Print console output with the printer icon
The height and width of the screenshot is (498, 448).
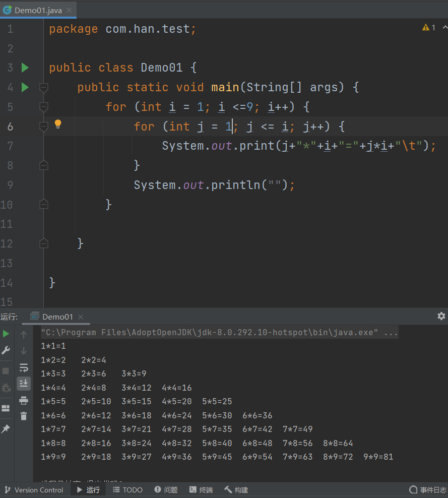point(24,400)
